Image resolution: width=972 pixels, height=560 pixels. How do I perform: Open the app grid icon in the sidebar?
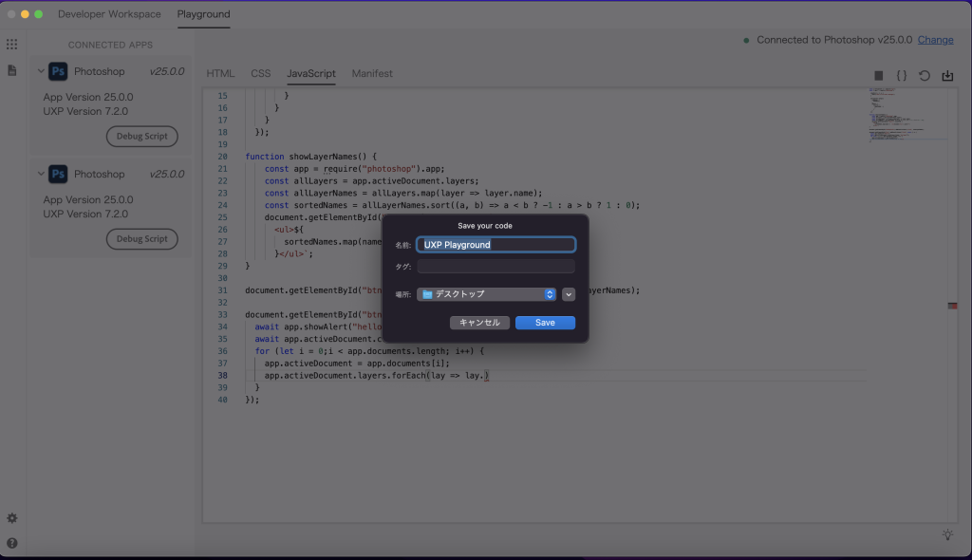(11, 44)
